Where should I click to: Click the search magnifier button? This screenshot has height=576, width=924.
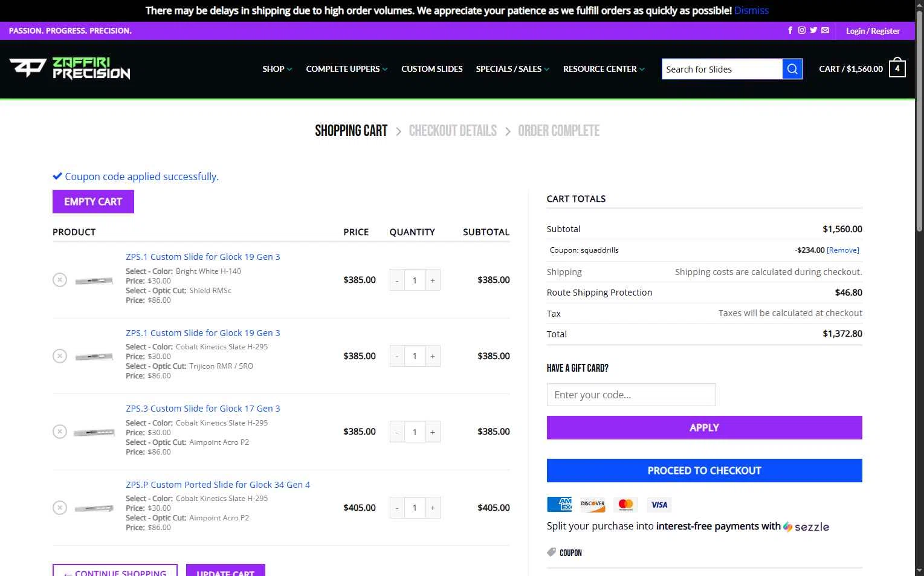pos(792,69)
